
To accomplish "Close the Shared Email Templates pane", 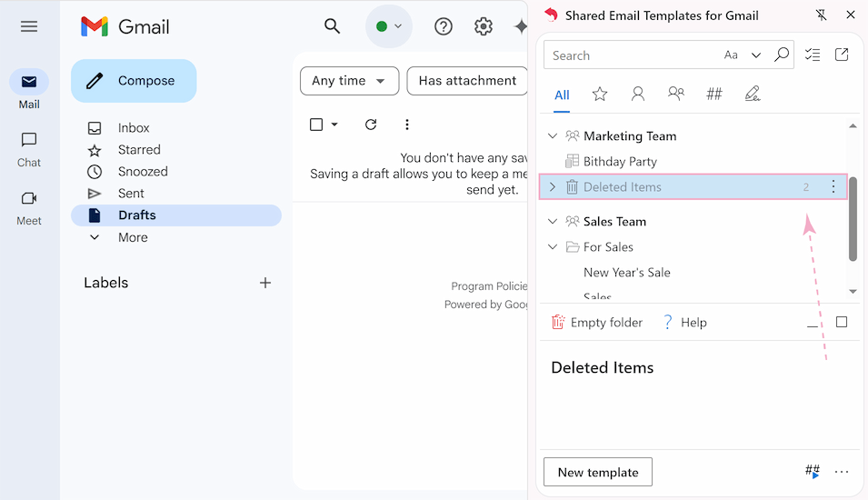I will [851, 15].
